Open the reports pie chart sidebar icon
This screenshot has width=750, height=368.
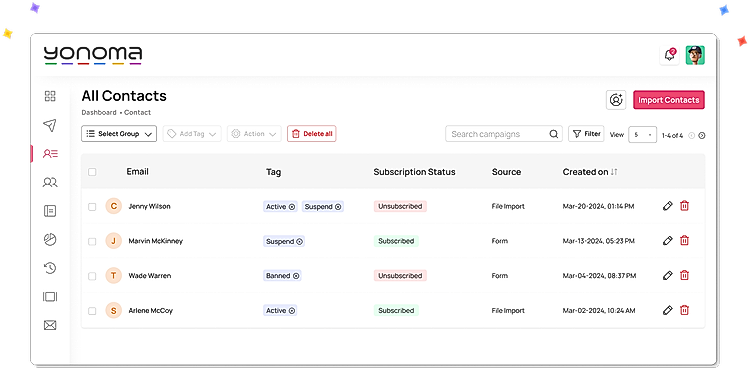pyautogui.click(x=50, y=240)
